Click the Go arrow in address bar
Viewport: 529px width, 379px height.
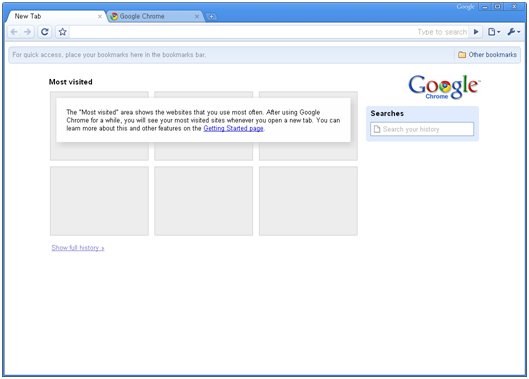(x=476, y=32)
